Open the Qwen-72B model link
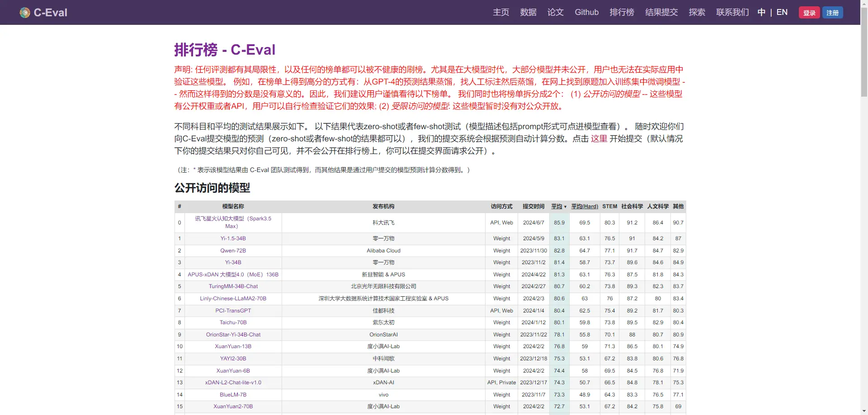 click(233, 251)
